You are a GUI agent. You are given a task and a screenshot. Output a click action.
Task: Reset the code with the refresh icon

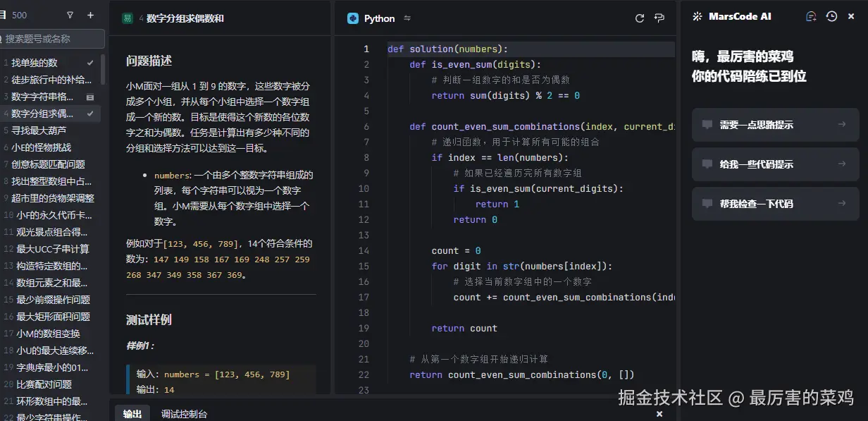click(639, 18)
